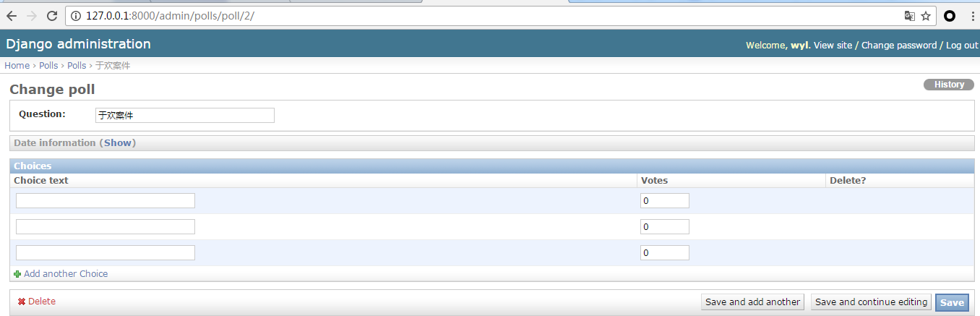980x316 pixels.
Task: Click the red X delete icon
Action: pyautogui.click(x=22, y=302)
